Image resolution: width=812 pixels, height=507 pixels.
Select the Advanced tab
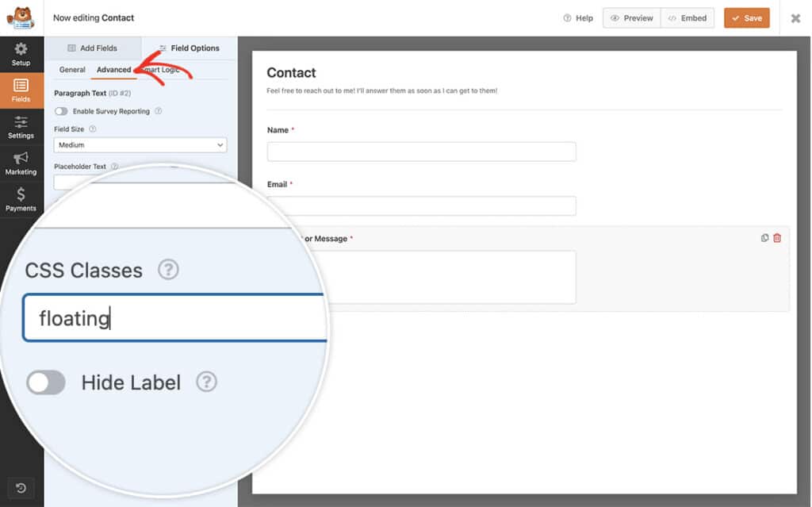coord(114,70)
